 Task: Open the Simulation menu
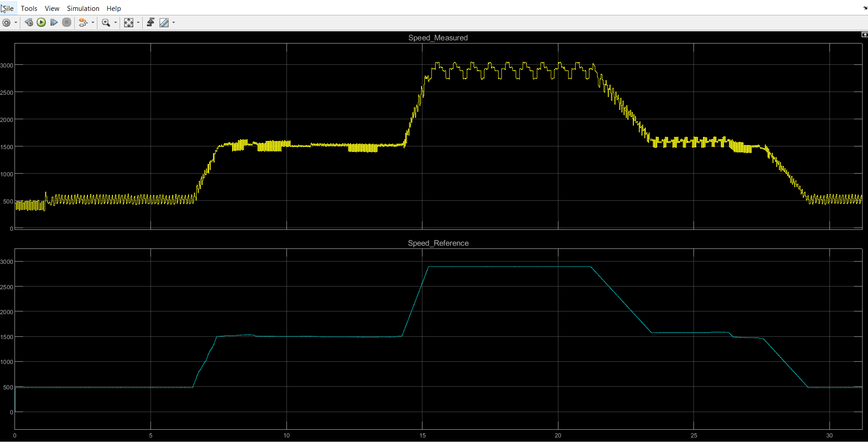click(83, 8)
